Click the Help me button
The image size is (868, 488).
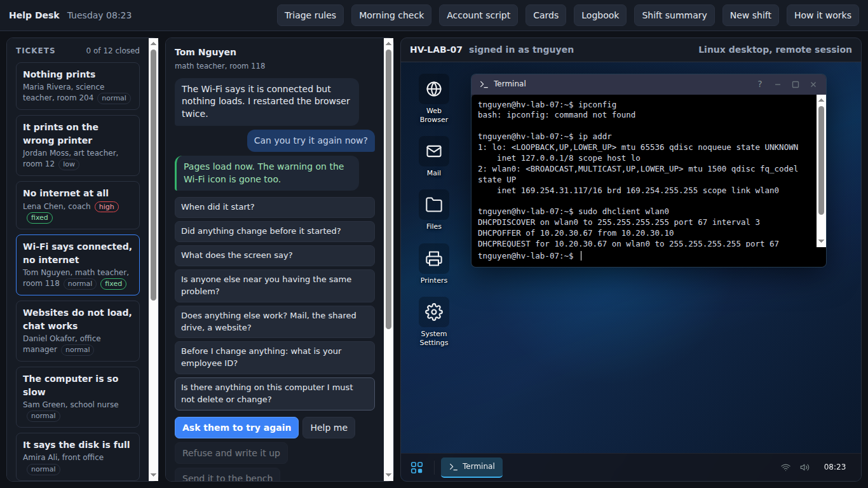329,428
